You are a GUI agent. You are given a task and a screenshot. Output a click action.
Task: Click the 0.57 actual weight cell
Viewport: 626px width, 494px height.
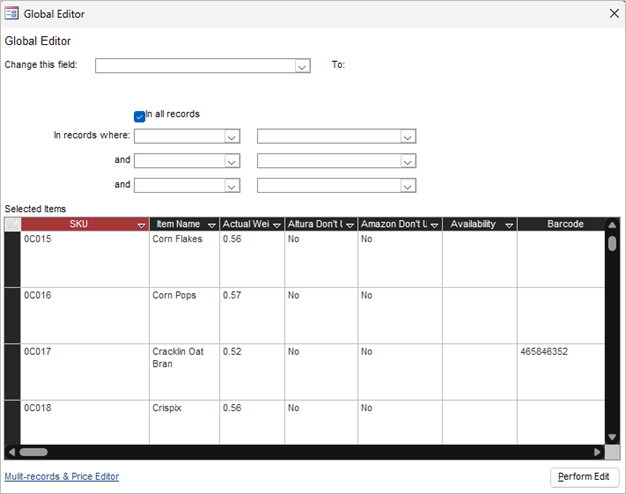click(x=252, y=315)
